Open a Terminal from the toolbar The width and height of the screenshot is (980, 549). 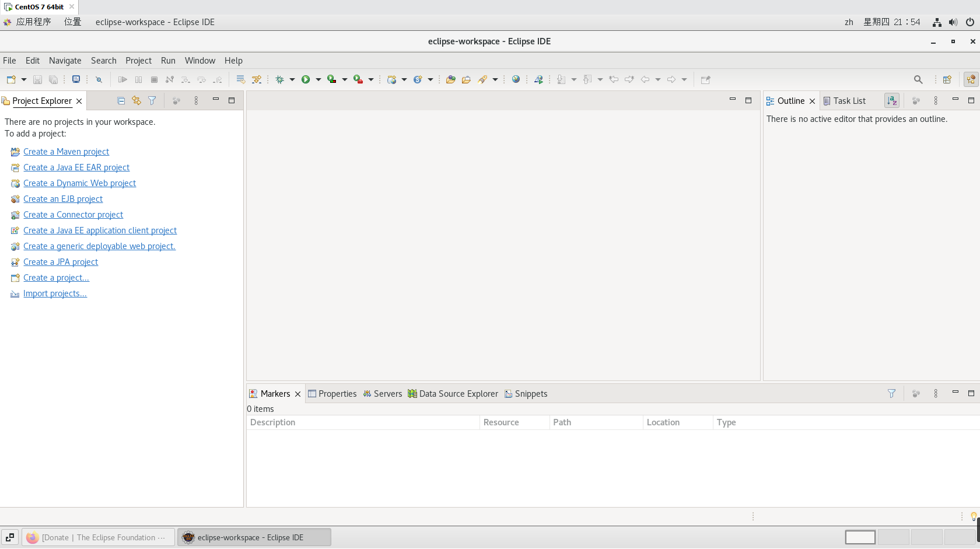76,79
